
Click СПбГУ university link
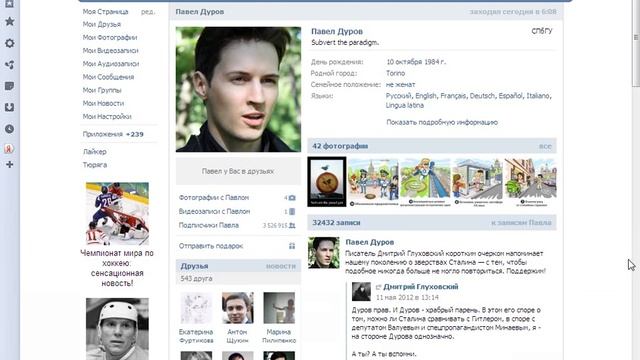point(542,31)
